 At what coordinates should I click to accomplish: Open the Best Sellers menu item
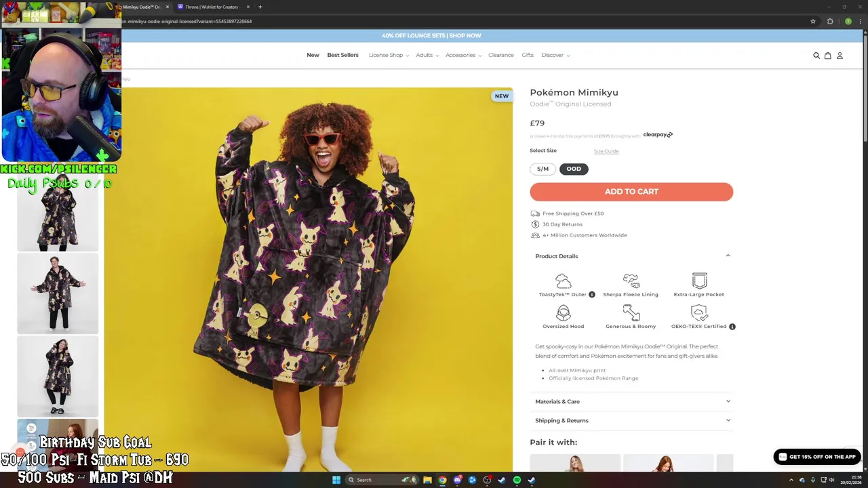coord(342,55)
